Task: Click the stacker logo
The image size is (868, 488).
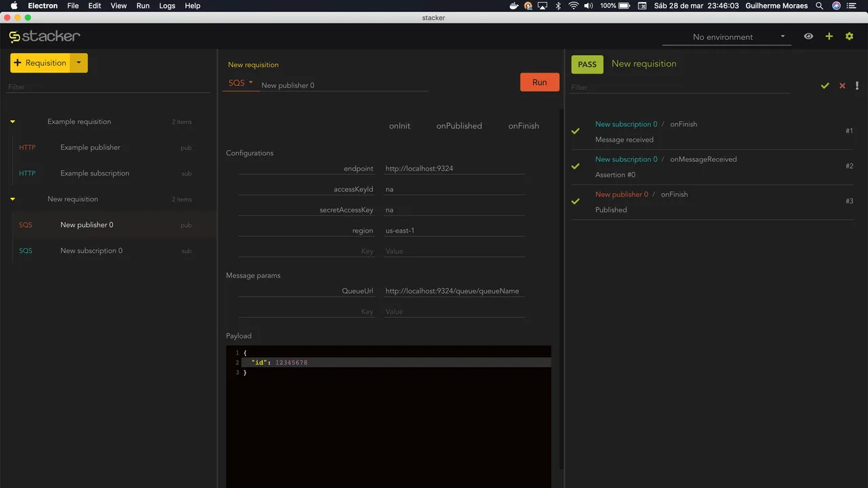Action: click(x=45, y=36)
